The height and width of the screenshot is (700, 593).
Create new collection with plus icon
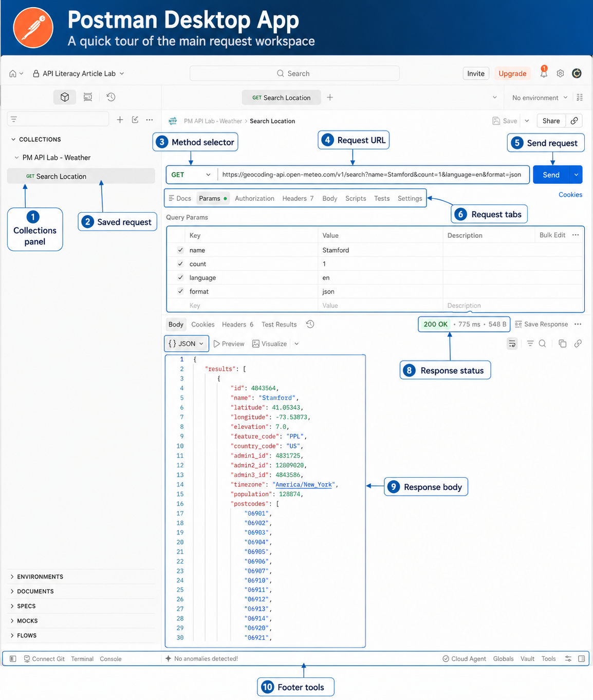(x=120, y=120)
